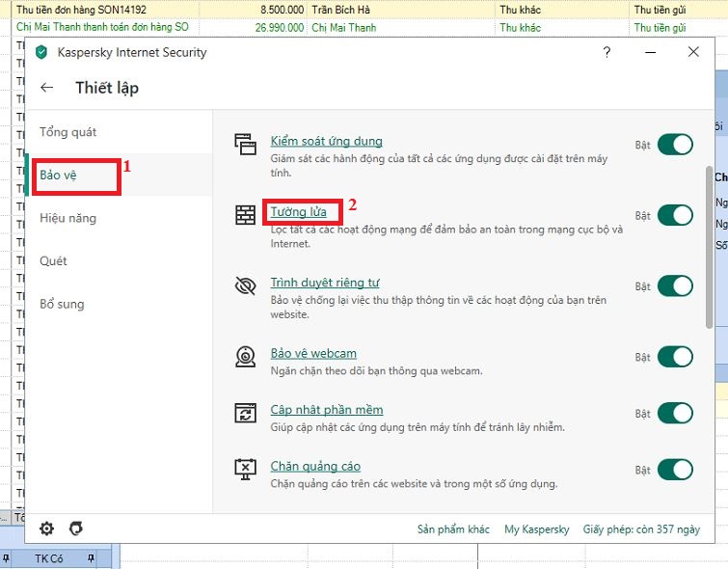
Task: Minimize the Kaspersky window
Action: (x=651, y=52)
